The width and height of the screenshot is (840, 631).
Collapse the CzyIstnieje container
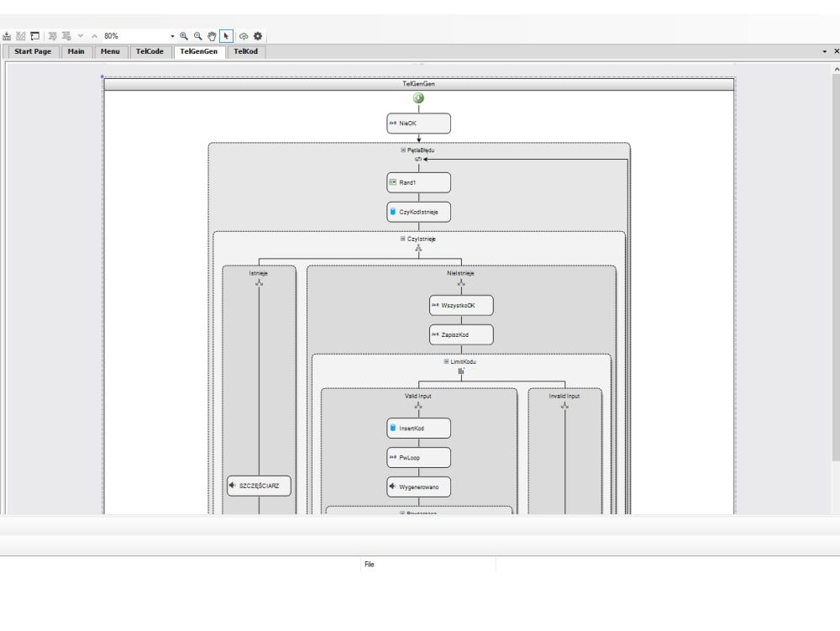click(403, 239)
